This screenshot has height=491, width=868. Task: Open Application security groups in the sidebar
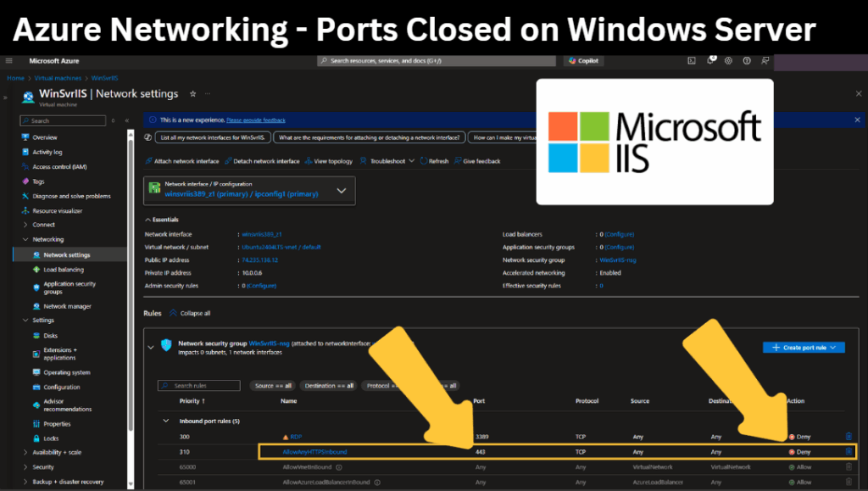coord(70,287)
